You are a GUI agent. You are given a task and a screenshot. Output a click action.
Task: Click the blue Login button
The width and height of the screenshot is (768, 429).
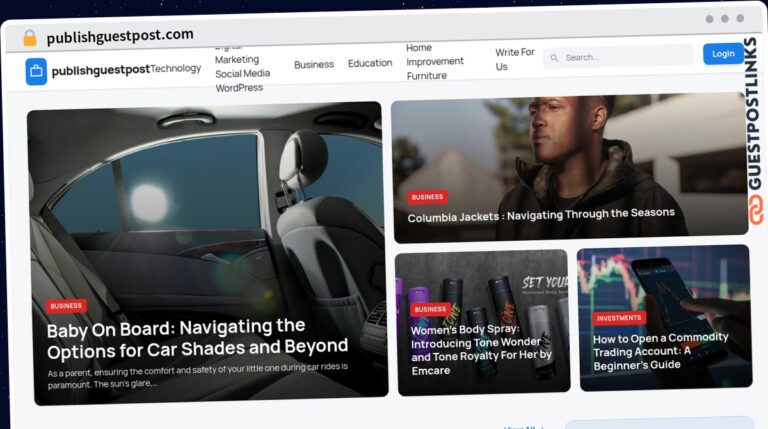[x=723, y=53]
